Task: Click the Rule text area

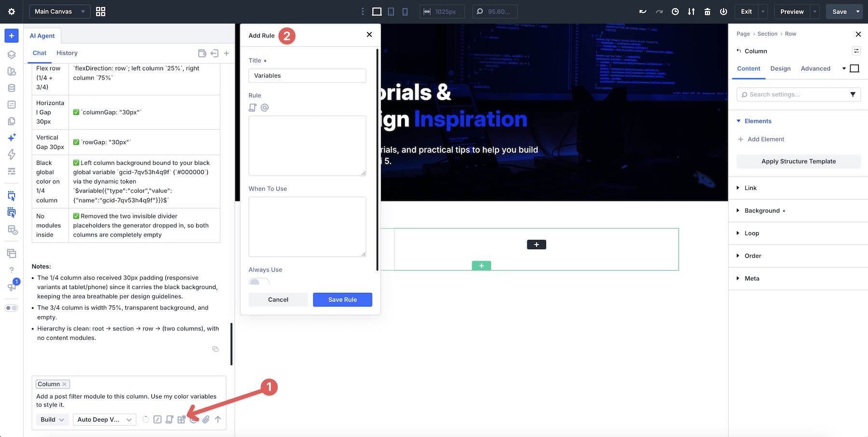Action: (307, 146)
